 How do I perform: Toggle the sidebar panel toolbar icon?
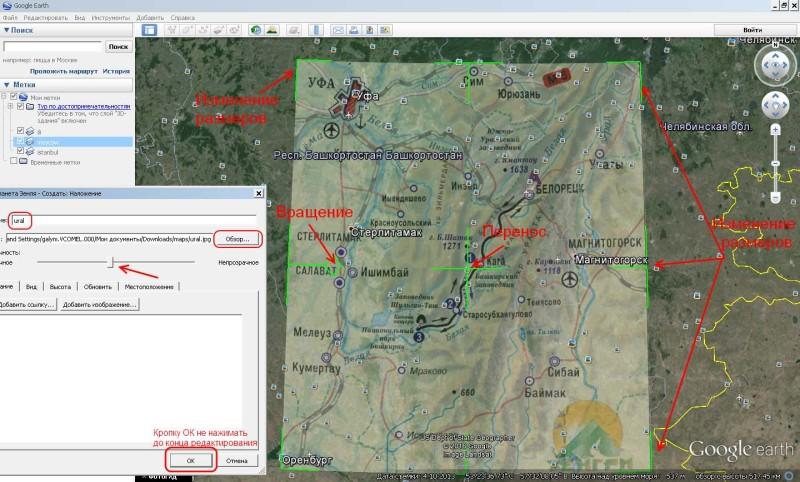(x=149, y=30)
